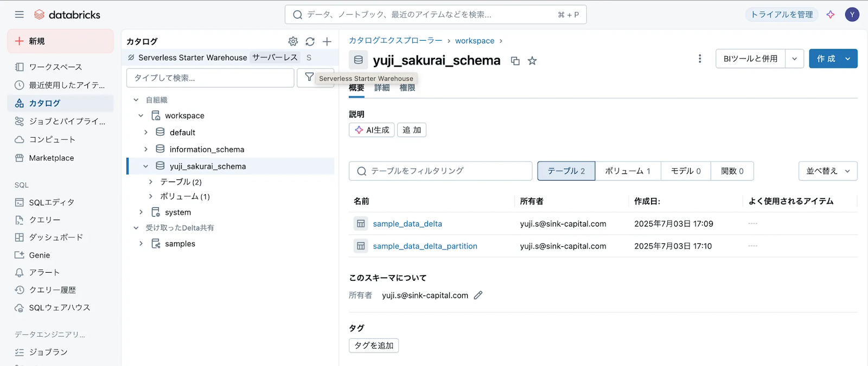Click the BIツールと併用 button

tap(751, 59)
